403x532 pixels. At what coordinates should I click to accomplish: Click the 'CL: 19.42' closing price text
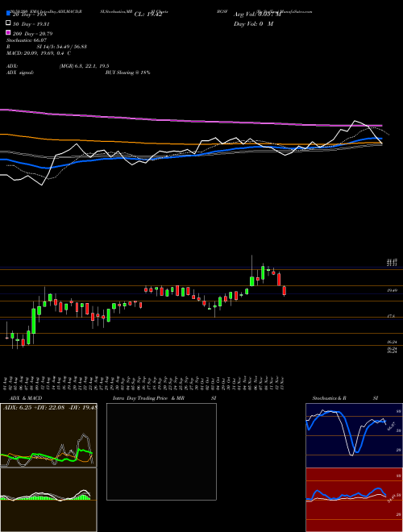[x=148, y=15]
